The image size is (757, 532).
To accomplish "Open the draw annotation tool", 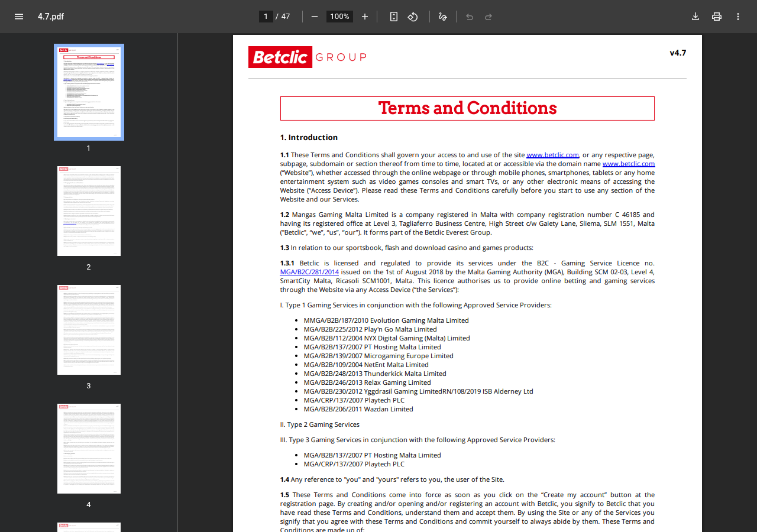I will click(442, 17).
